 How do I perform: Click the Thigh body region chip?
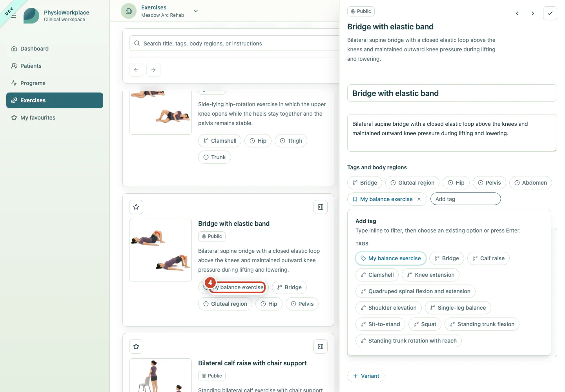click(291, 141)
